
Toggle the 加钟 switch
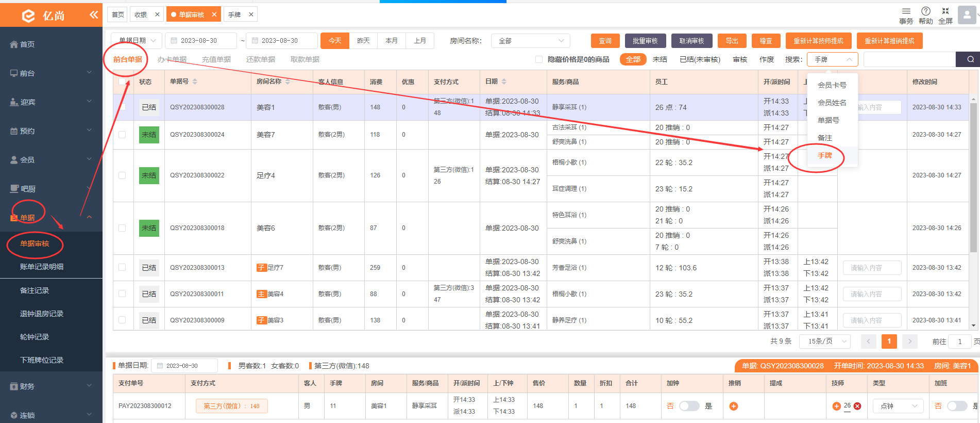[689, 406]
